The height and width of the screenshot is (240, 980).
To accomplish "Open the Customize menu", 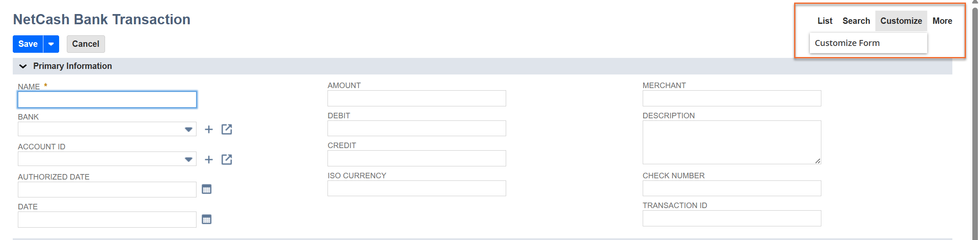I will 901,21.
